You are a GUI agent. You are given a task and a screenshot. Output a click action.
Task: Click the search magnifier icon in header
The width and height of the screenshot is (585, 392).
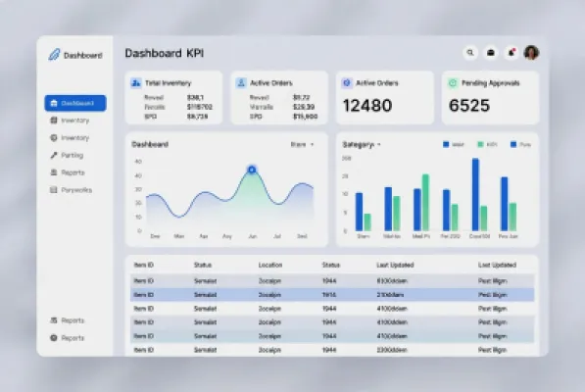pyautogui.click(x=470, y=53)
